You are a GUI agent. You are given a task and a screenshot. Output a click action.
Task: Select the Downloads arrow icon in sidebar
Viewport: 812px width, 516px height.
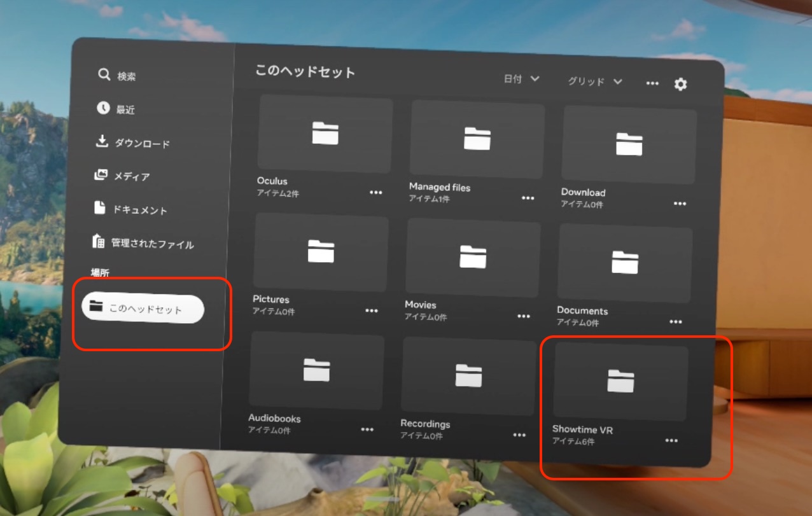coord(102,141)
